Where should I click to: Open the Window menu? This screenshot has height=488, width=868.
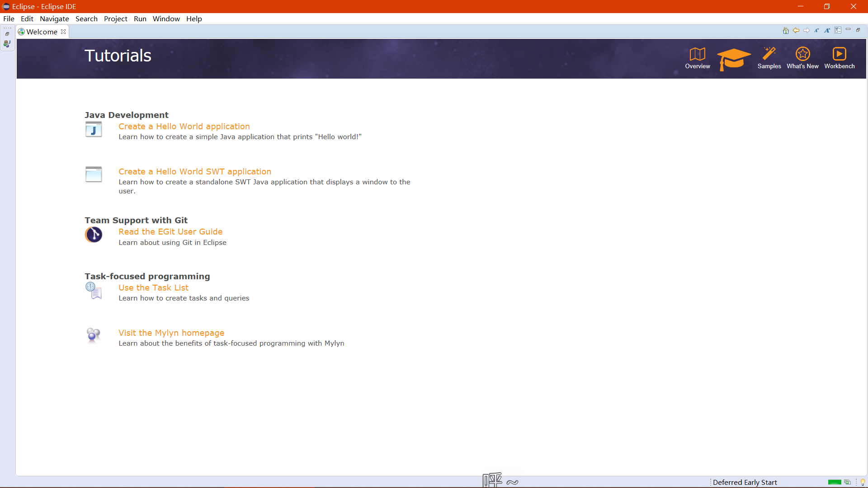166,19
